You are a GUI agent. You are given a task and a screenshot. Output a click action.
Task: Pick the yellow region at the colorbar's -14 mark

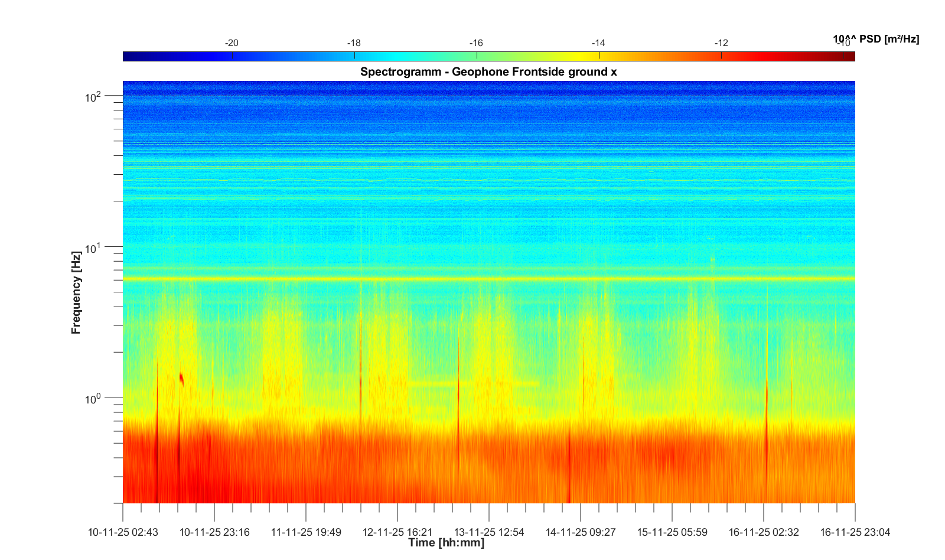point(599,57)
